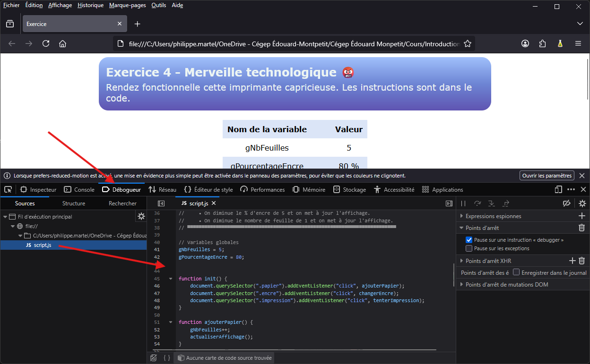The image size is (590, 364).
Task: Collapse the right debugger pane icon
Action: [449, 203]
